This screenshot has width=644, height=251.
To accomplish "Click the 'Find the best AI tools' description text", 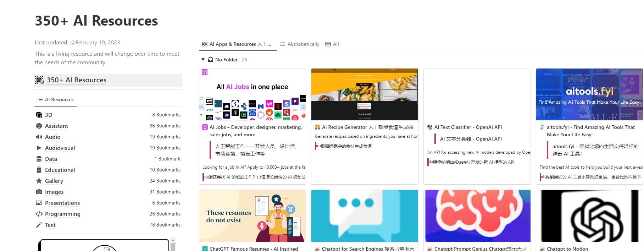I will [591, 167].
